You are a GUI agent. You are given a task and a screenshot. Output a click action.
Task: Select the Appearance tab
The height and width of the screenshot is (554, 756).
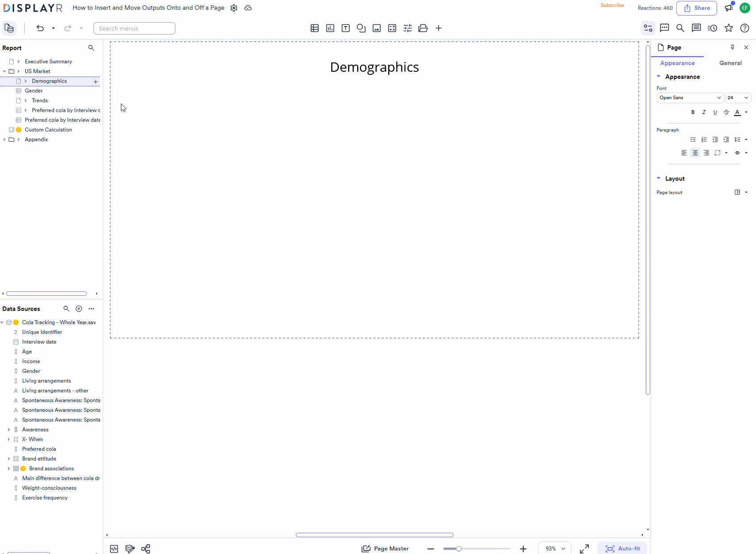coord(677,63)
